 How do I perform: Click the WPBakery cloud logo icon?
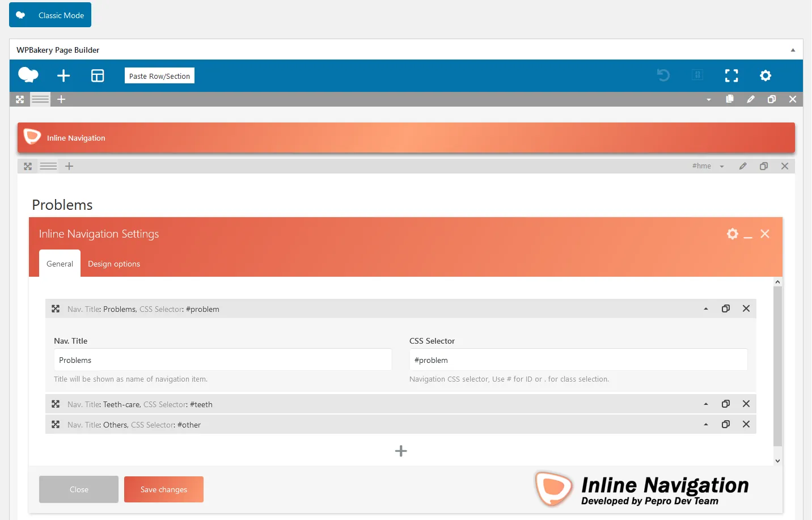coord(28,75)
